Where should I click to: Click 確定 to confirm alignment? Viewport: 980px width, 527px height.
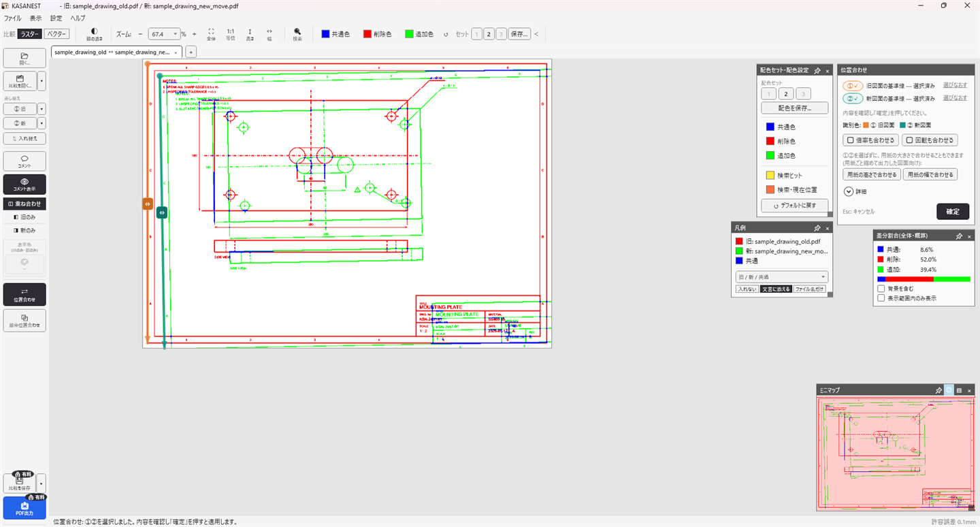pos(953,212)
